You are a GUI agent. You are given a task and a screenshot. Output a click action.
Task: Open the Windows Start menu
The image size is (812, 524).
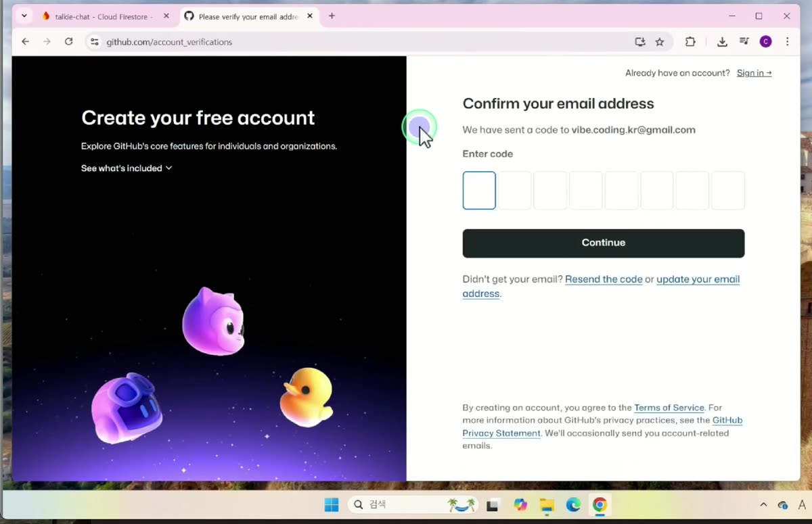click(x=332, y=505)
